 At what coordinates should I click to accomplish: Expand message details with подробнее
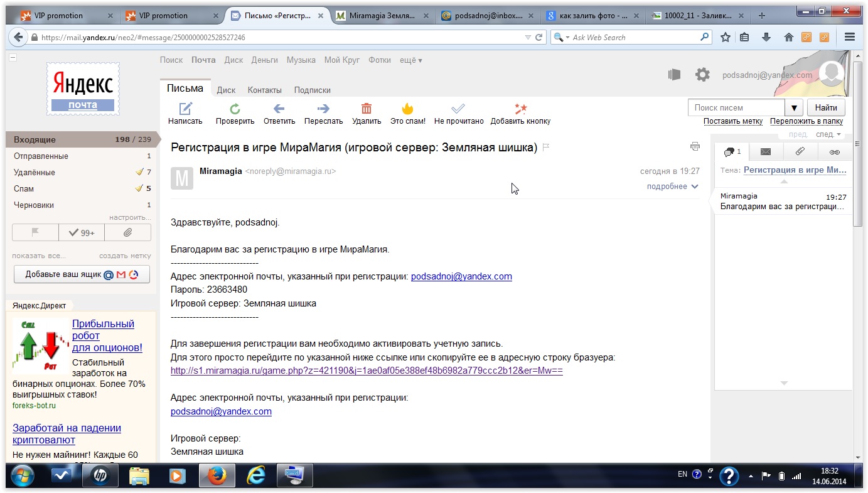(673, 187)
